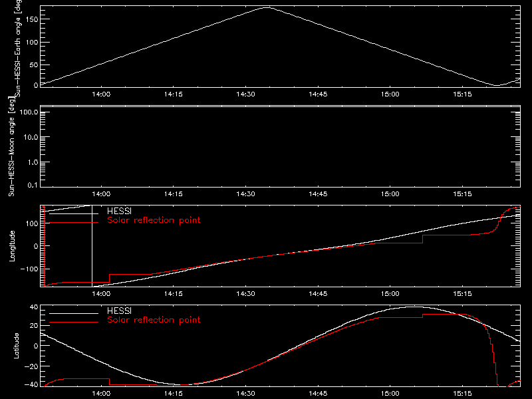532x399 pixels.
Task: Click the Sun-HESSI-Moon angle axis title
Action: point(11,146)
